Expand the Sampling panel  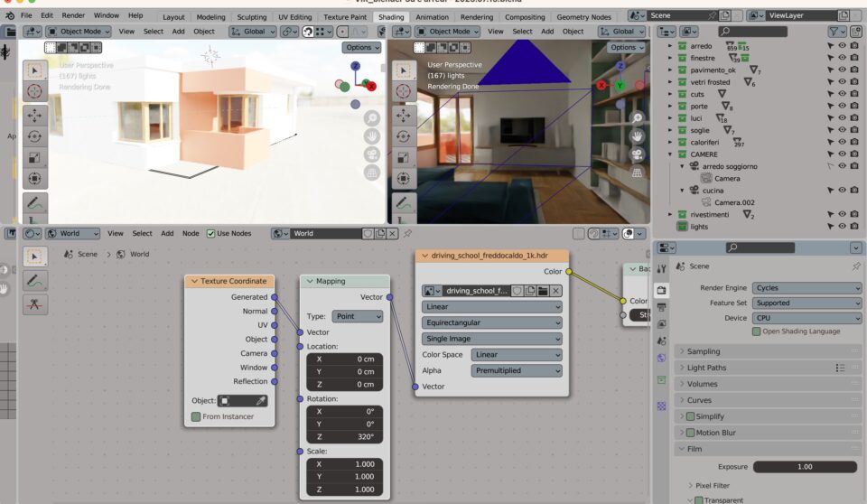pos(704,351)
